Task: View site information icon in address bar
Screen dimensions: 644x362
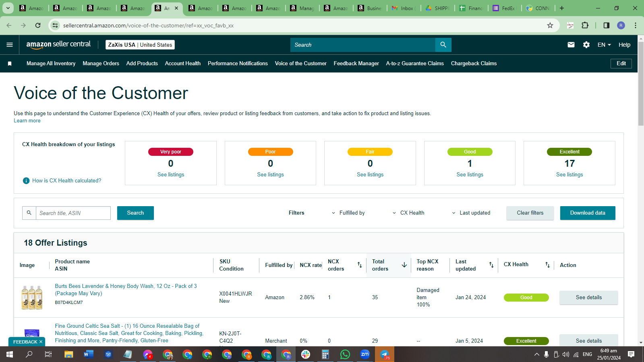Action: pyautogui.click(x=55, y=25)
